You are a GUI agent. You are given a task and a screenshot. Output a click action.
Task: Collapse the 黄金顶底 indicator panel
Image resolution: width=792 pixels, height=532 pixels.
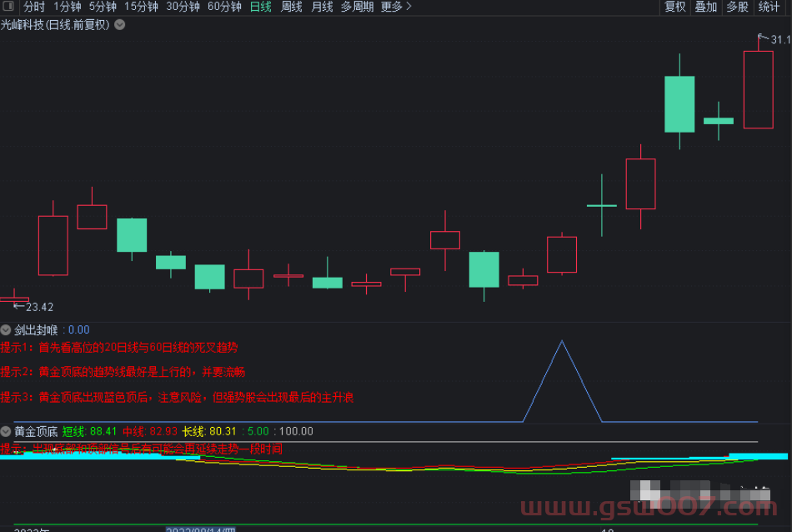(7, 431)
